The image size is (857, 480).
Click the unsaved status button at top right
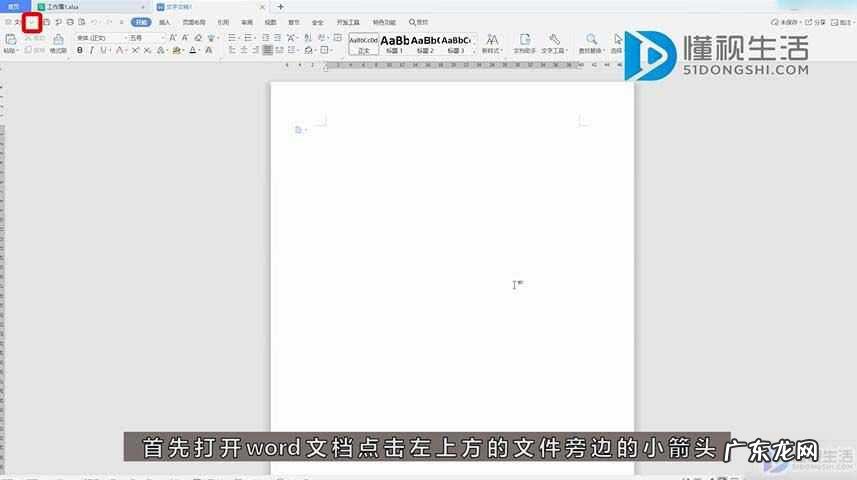[x=785, y=22]
